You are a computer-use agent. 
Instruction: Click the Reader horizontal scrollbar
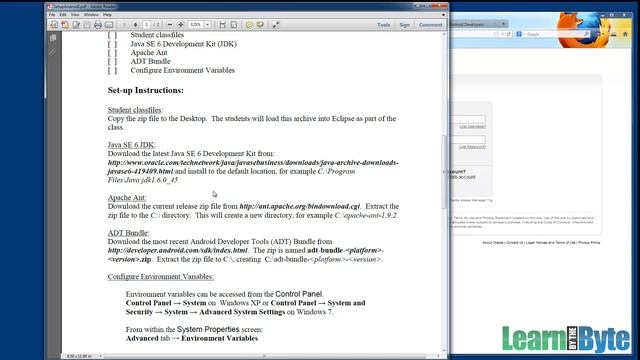(x=264, y=356)
